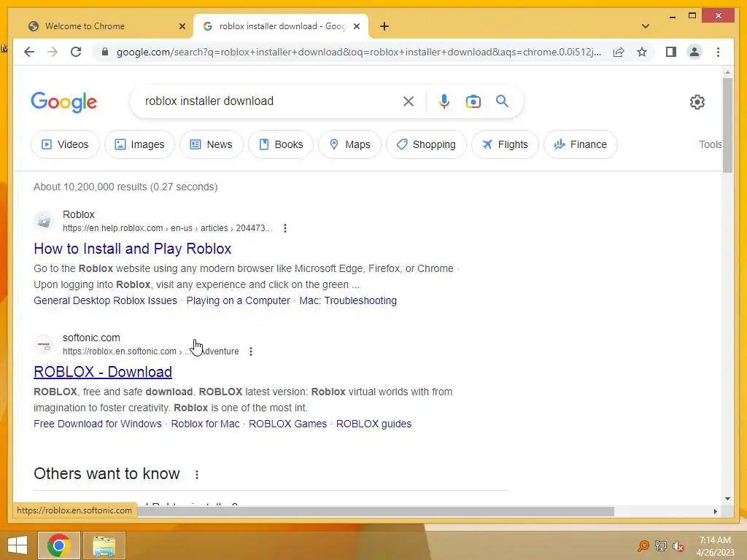This screenshot has height=560, width=747.
Task: Open Free Download for Windows sitelink
Action: coord(98,424)
